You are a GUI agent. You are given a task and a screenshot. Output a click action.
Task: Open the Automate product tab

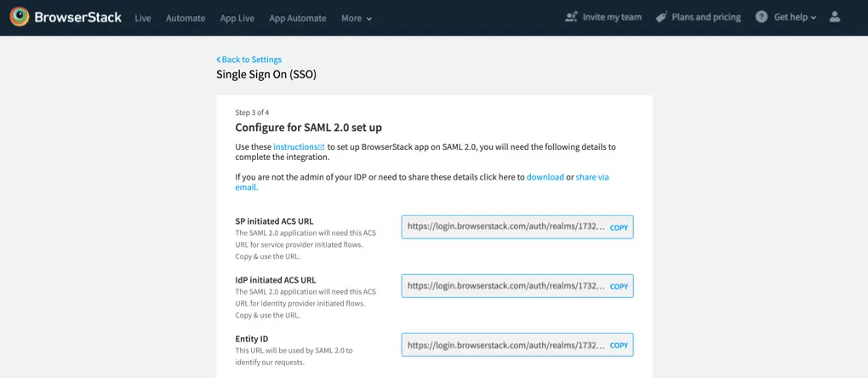point(186,18)
